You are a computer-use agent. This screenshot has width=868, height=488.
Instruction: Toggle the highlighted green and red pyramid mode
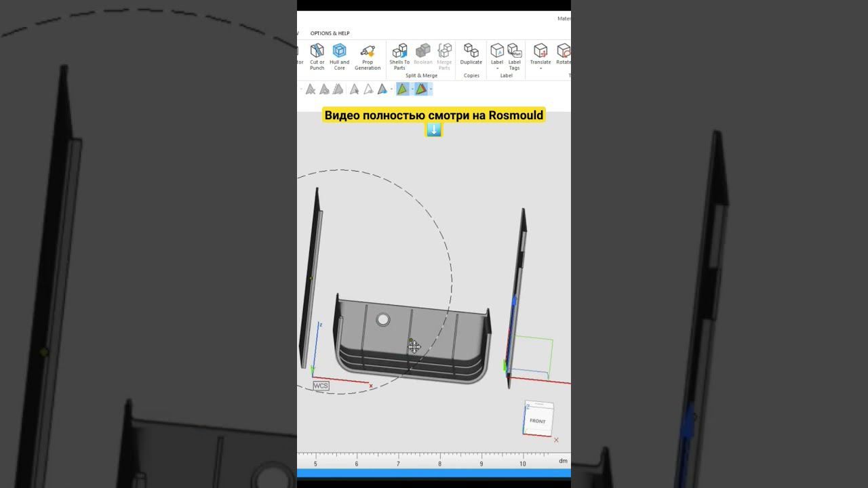[420, 89]
